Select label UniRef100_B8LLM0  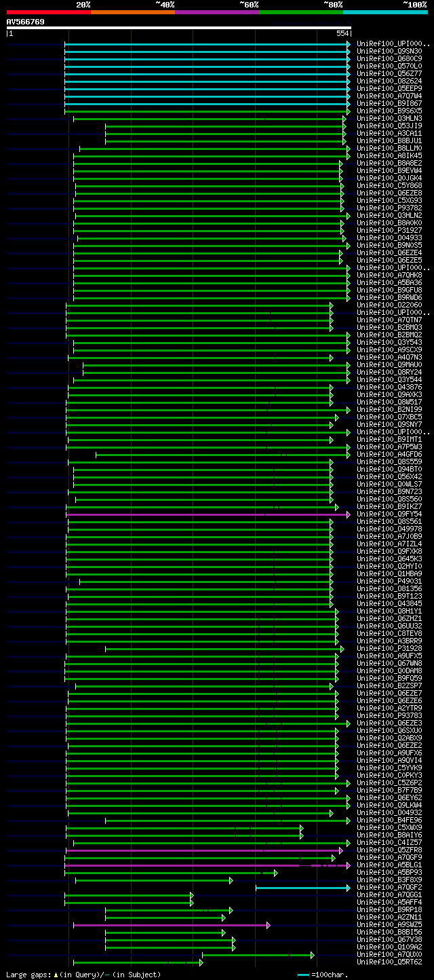[x=389, y=148]
